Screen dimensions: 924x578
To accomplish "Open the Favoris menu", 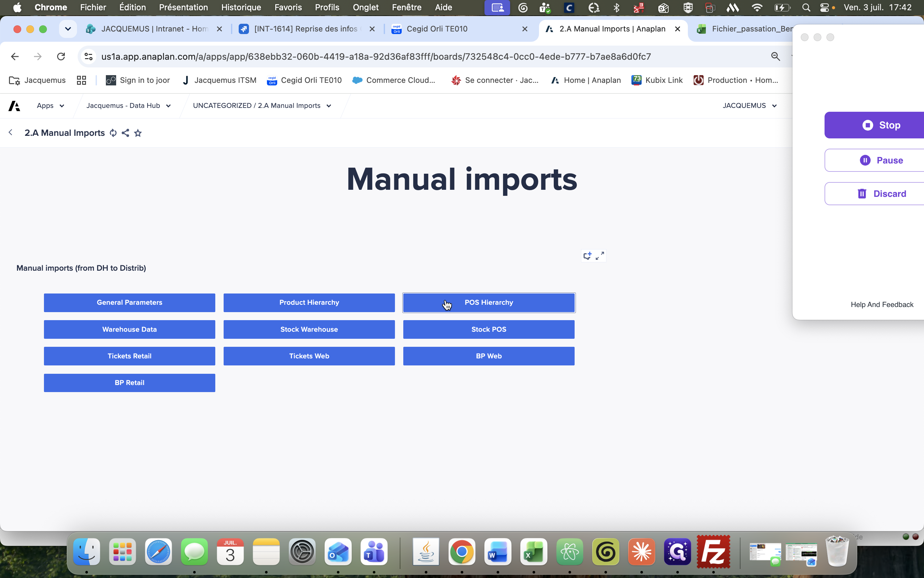I will (x=288, y=8).
